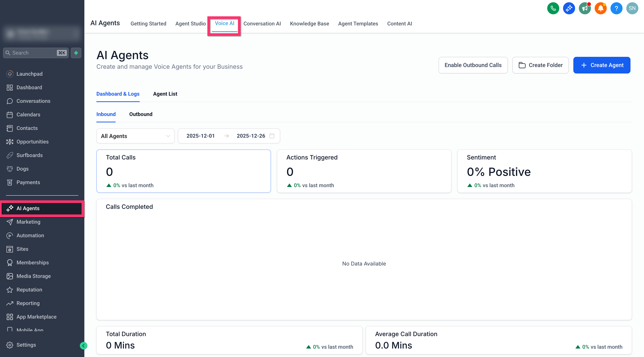Viewport: 644px width, 357px height.
Task: Click Enable Outbound Calls button
Action: pos(473,65)
